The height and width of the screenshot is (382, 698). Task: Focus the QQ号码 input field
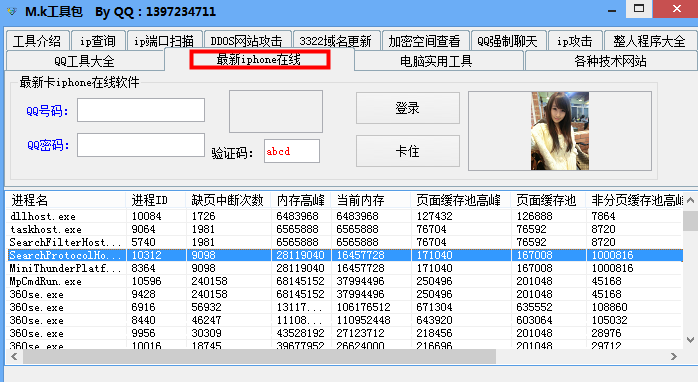click(x=141, y=110)
